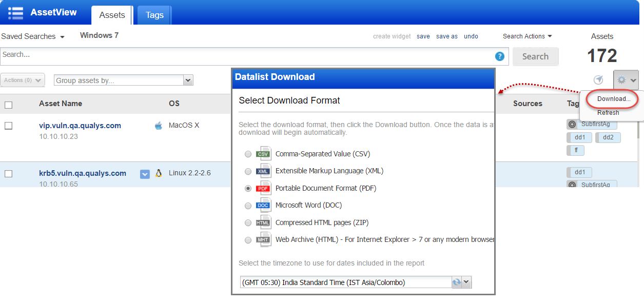Click the PDF file format icon

pyautogui.click(x=263, y=188)
